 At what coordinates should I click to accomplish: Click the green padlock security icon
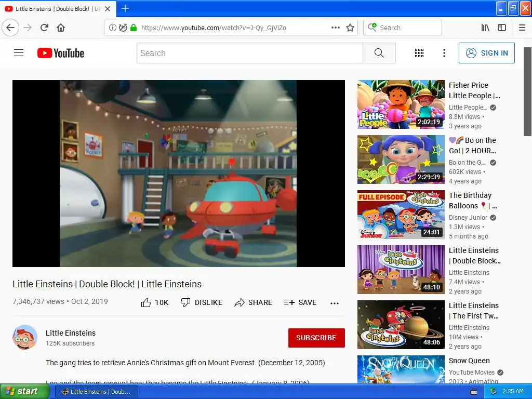134,28
